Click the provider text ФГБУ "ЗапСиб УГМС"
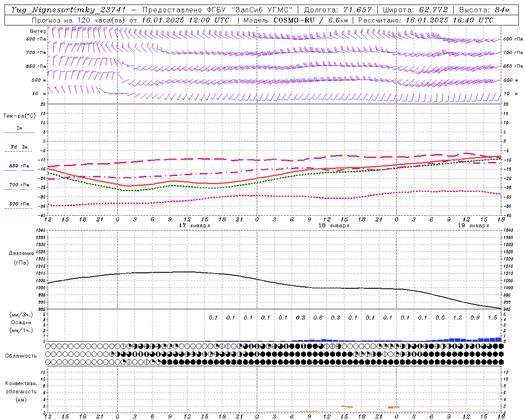525x420 pixels. 250,10
